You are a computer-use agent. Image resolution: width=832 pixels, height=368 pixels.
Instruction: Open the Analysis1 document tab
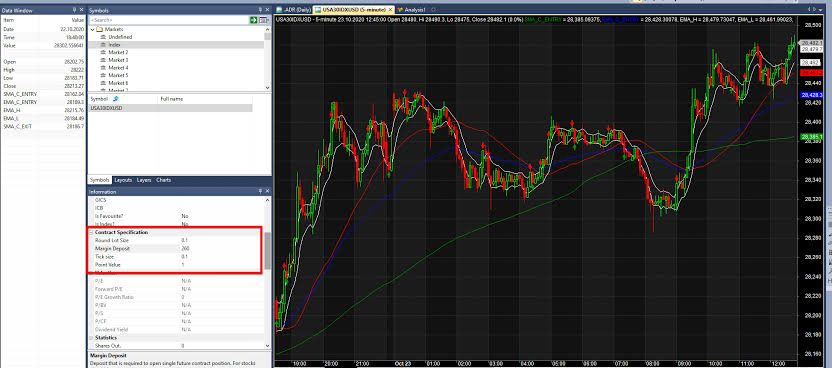[412, 10]
